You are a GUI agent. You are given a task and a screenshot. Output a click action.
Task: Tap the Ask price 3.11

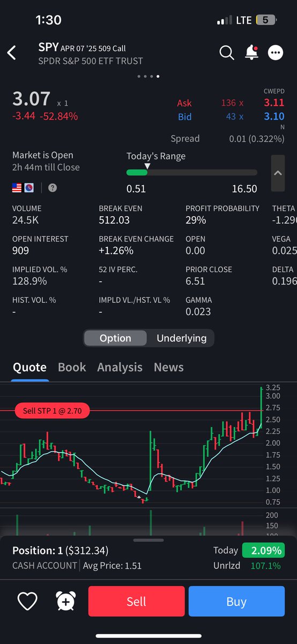(x=274, y=103)
